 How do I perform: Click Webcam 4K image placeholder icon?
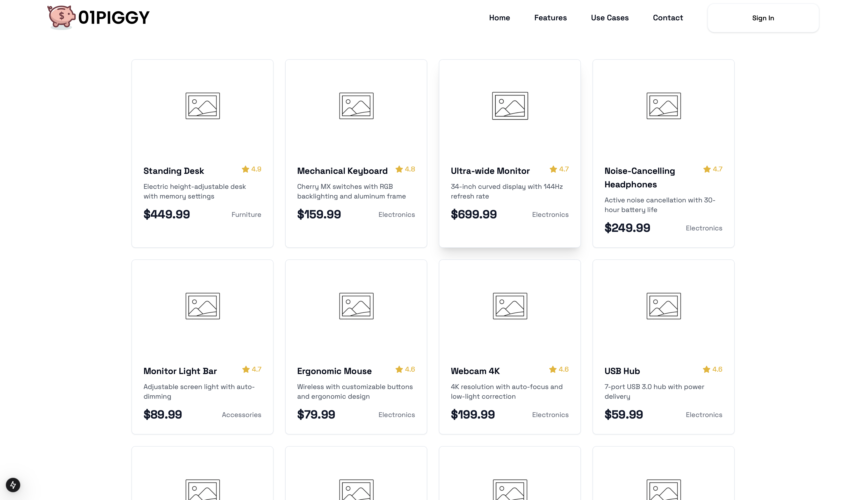(510, 306)
